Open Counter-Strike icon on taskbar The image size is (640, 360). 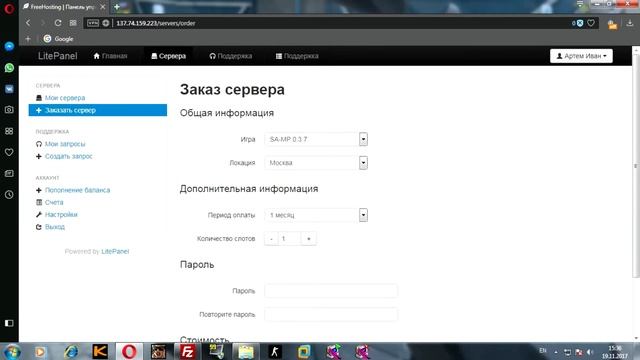275,351
